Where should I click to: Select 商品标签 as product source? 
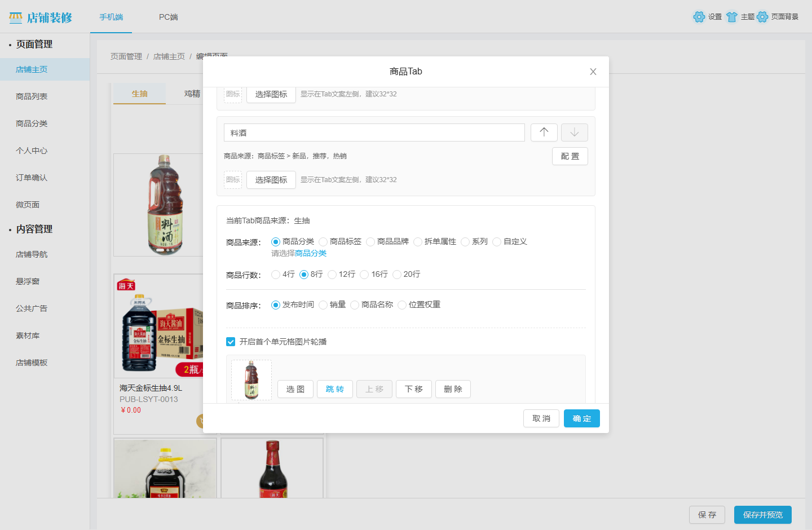323,242
